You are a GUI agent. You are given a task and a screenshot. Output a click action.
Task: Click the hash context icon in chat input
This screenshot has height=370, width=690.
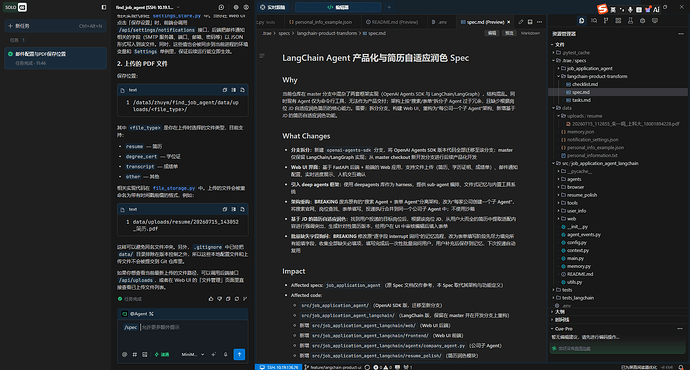(x=135, y=354)
